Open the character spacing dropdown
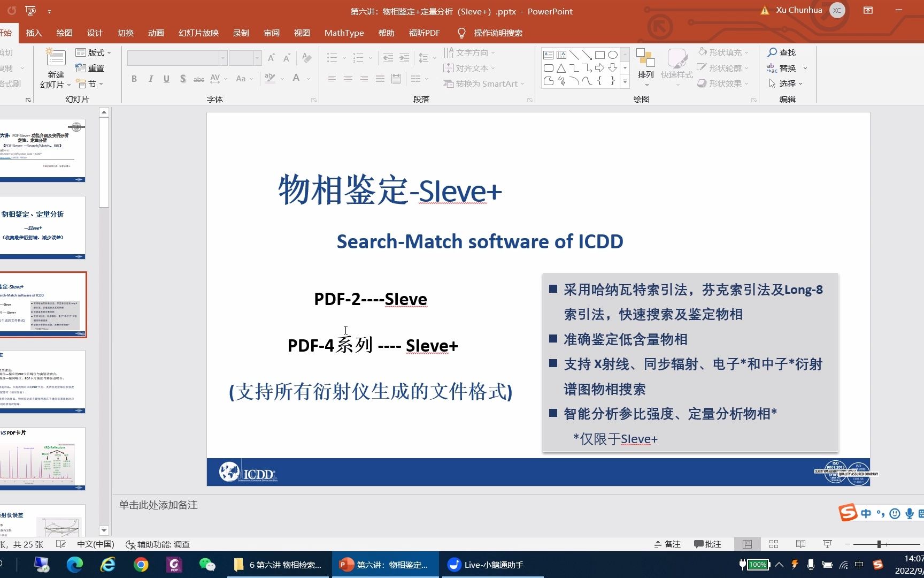 click(219, 79)
